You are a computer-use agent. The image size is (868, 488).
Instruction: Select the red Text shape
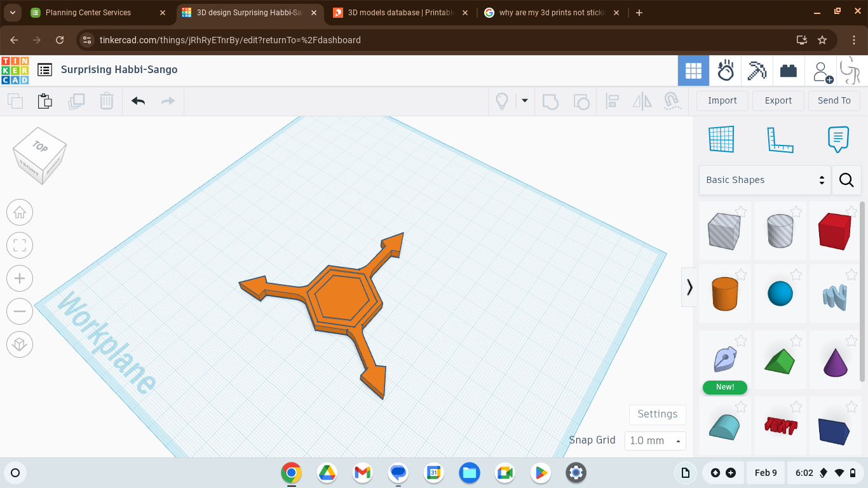[x=780, y=425]
